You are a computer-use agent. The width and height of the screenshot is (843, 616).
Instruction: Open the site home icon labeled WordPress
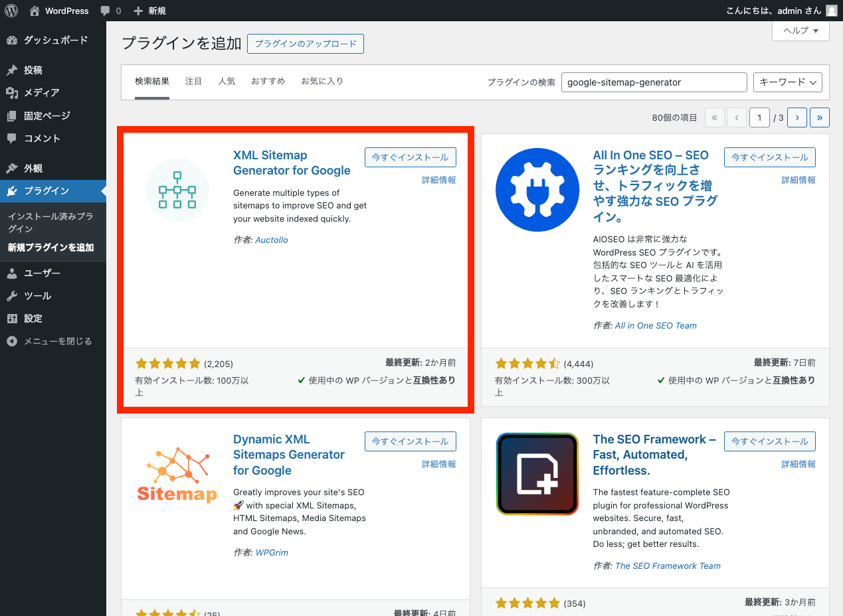tap(35, 11)
